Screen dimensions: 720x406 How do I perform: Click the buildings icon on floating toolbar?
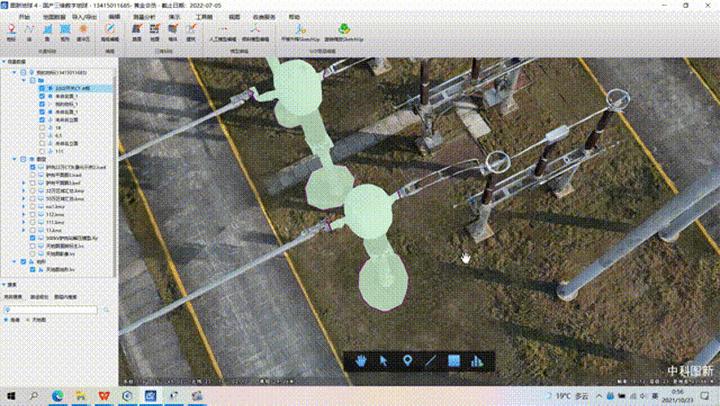coord(477,361)
